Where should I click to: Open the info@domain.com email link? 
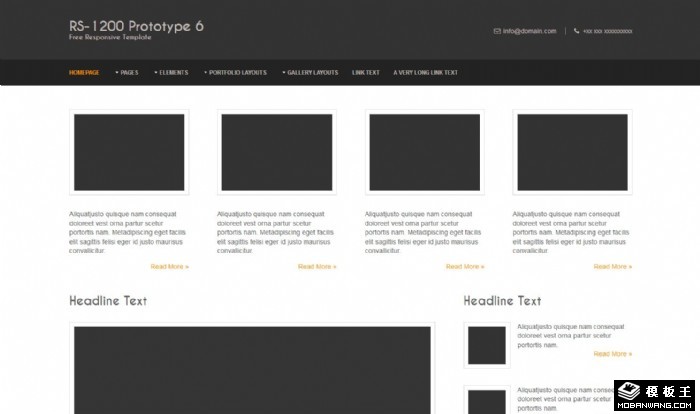click(530, 31)
